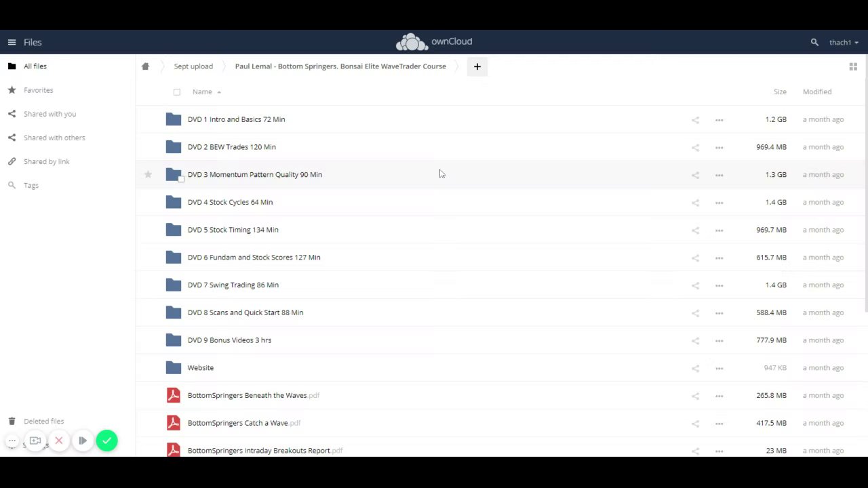
Task: Favorite DVD 3 Momentum Pattern folder star
Action: click(148, 174)
